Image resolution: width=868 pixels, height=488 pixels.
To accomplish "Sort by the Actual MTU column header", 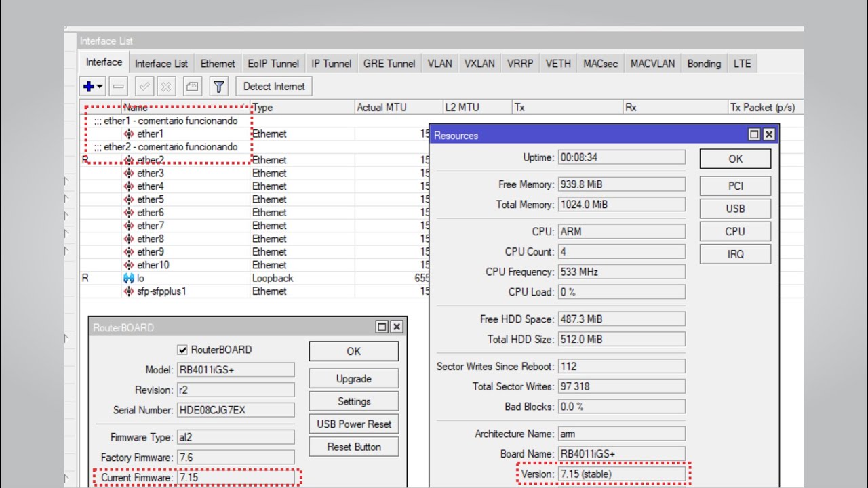I will point(399,108).
